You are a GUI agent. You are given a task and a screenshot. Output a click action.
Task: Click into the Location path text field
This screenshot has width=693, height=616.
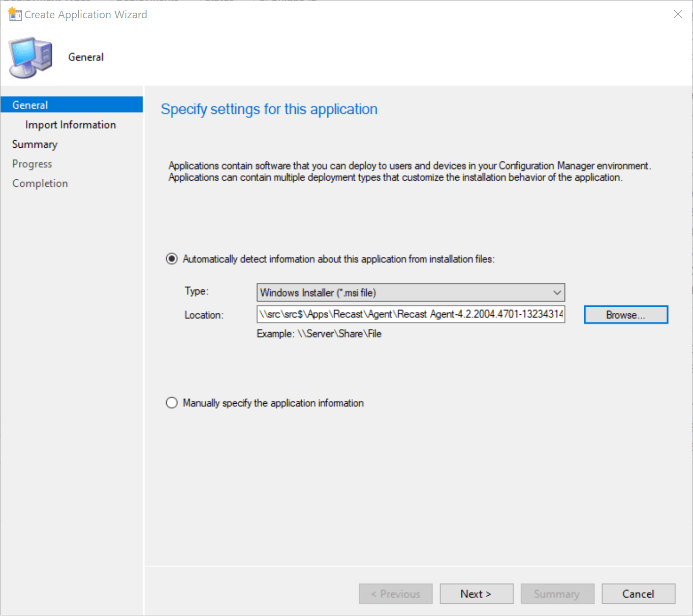(410, 314)
